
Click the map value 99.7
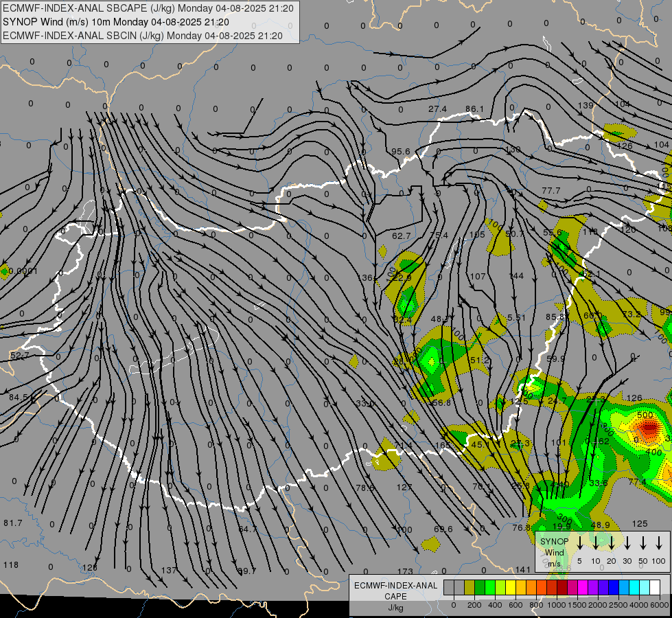tap(247, 571)
